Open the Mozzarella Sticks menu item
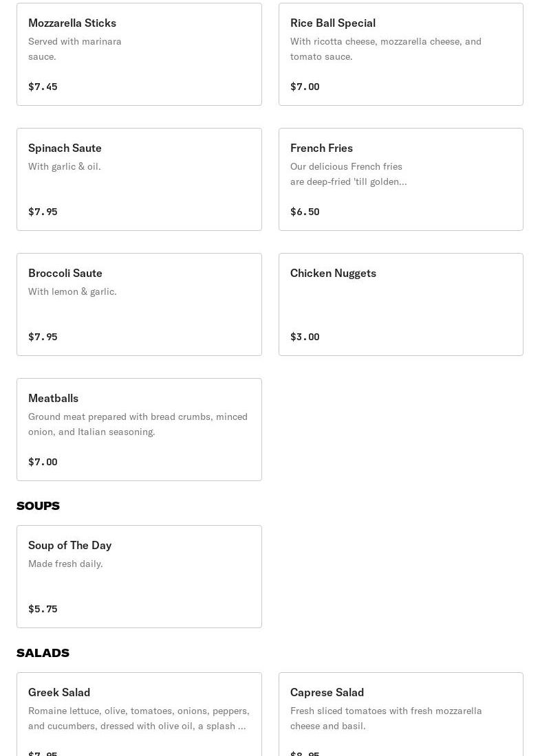Image resolution: width=540 pixels, height=756 pixels. point(139,54)
